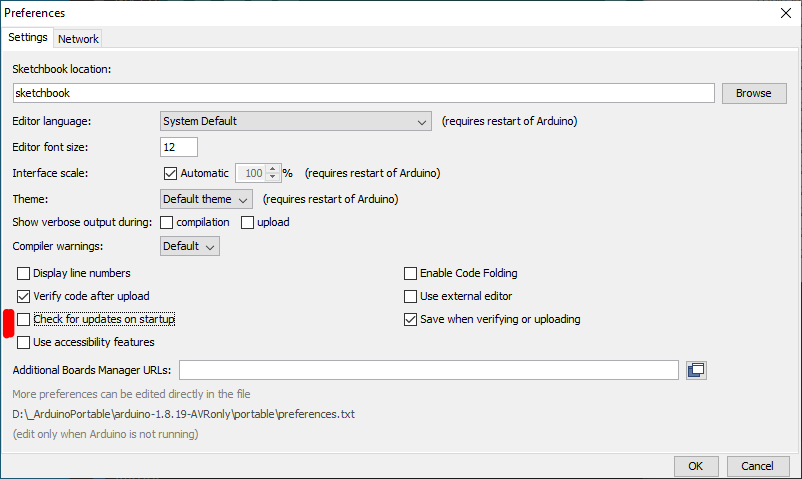Open the Boards Manager URLs editor window icon
The height and width of the screenshot is (479, 802).
697,370
